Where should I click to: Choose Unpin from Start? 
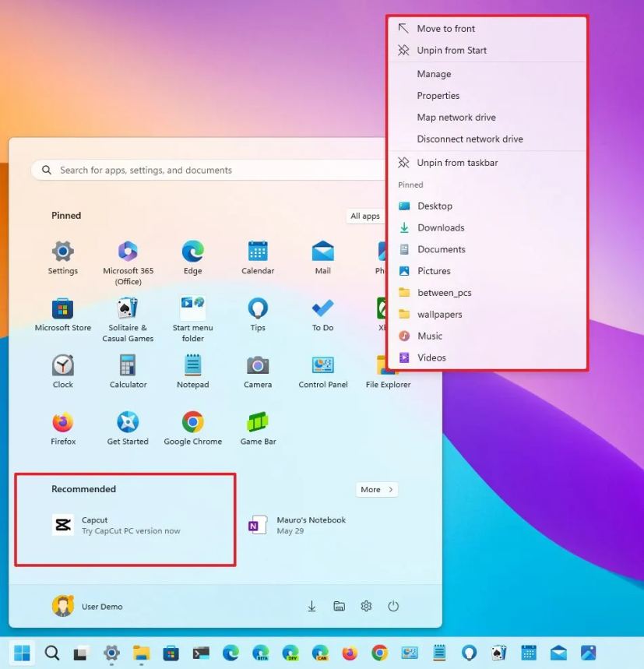(487, 51)
